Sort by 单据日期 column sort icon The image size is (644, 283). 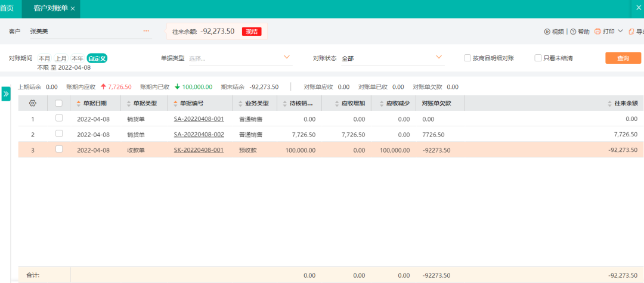(78, 104)
